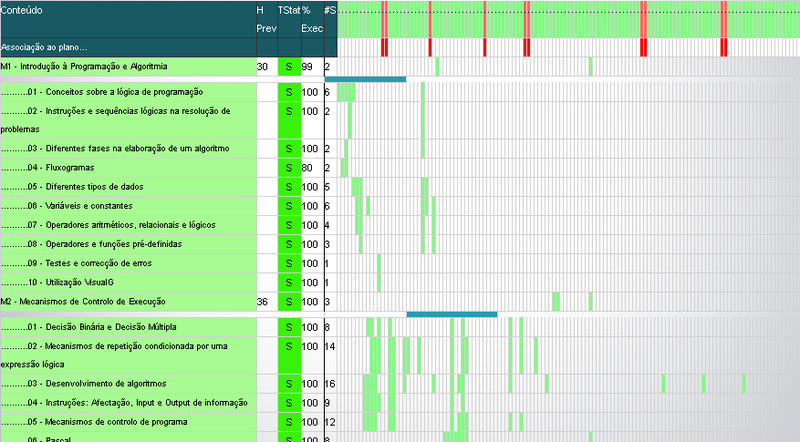Click the 30 hours value for M1
The image size is (800, 442).
click(x=263, y=67)
